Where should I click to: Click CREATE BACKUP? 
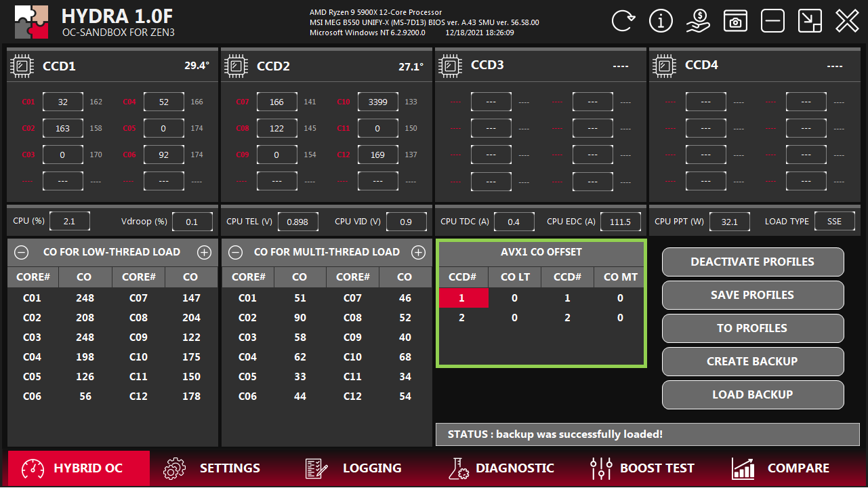(753, 361)
